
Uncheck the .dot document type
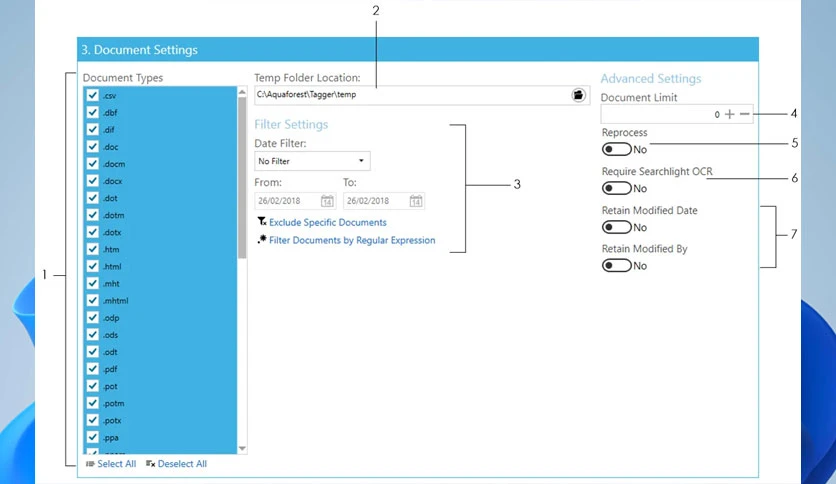pos(93,197)
